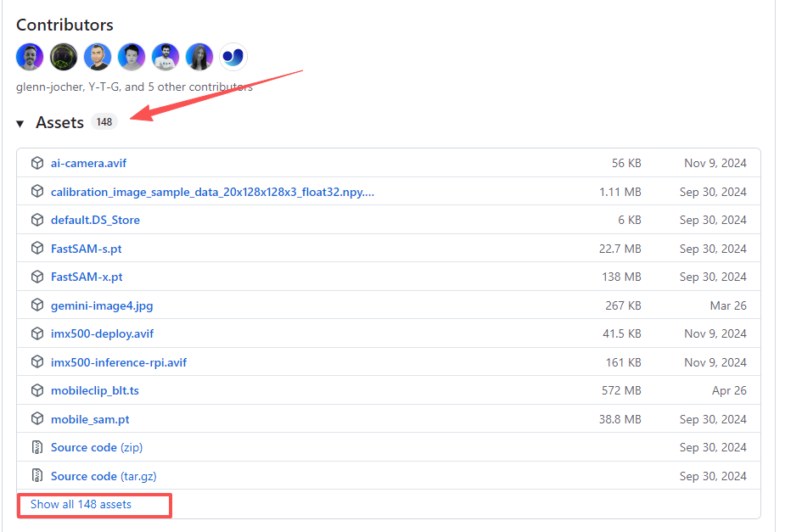Click the disclosure triangle before Assets
Screen dimensions: 802x532
pyautogui.click(x=20, y=122)
